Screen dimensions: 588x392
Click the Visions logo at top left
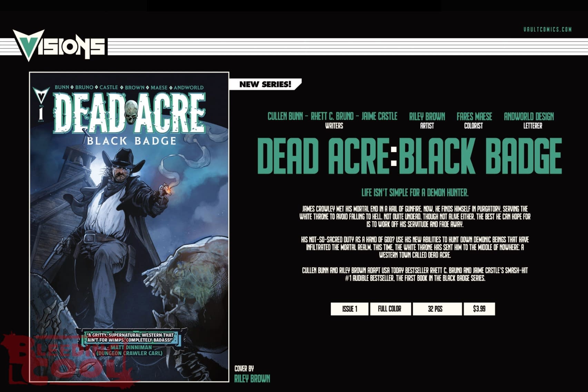59,46
